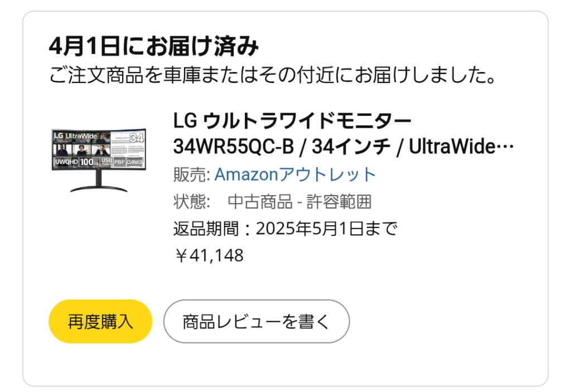The height and width of the screenshot is (392, 571).
Task: Click the 中古商品 - 許容範囲 condition text
Action: pyautogui.click(x=299, y=201)
